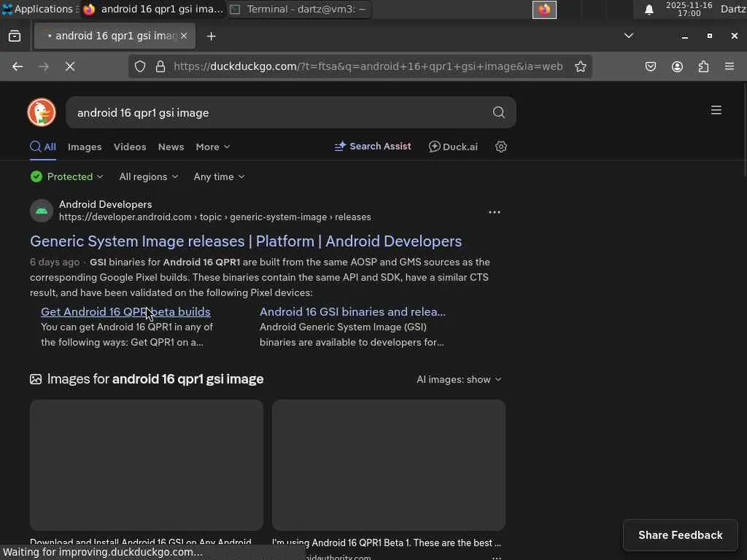This screenshot has height=560, width=747.
Task: List all tabs with the chevron button
Action: tap(629, 36)
